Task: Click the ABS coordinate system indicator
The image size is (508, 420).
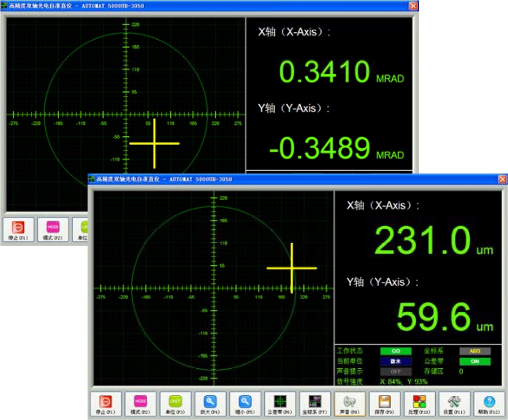Action: click(475, 352)
